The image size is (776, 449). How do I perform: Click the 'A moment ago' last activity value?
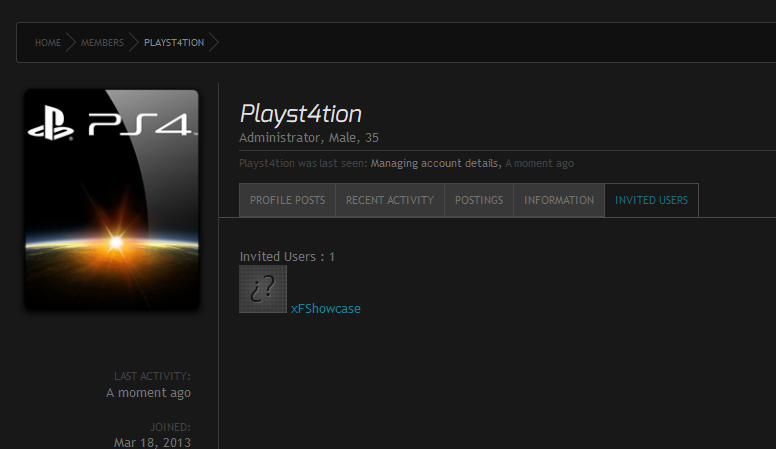[148, 393]
